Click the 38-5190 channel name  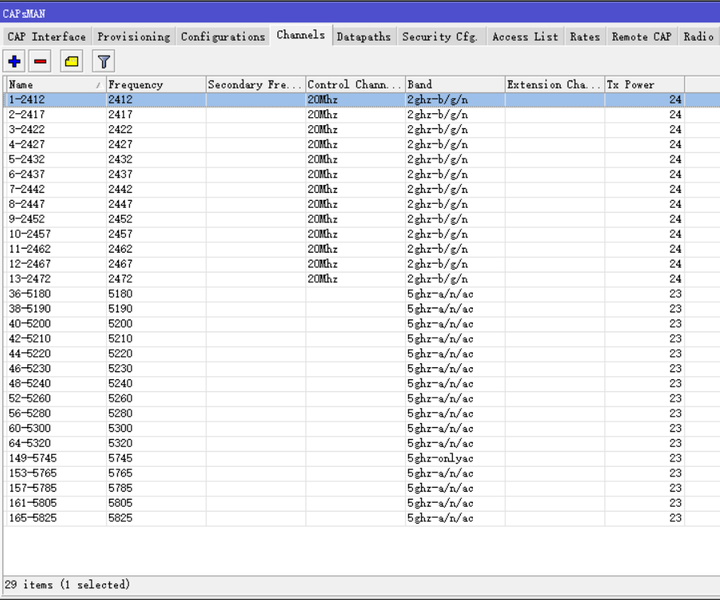30,309
